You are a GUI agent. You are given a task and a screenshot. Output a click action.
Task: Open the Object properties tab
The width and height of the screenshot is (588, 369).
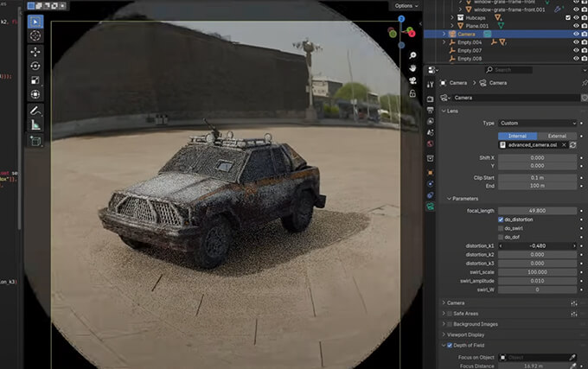430,173
